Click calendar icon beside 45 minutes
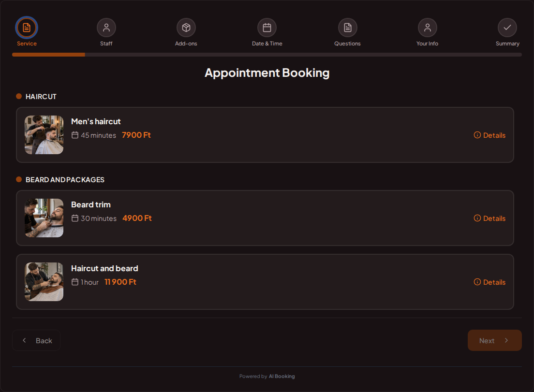This screenshot has width=534, height=392. (75, 135)
